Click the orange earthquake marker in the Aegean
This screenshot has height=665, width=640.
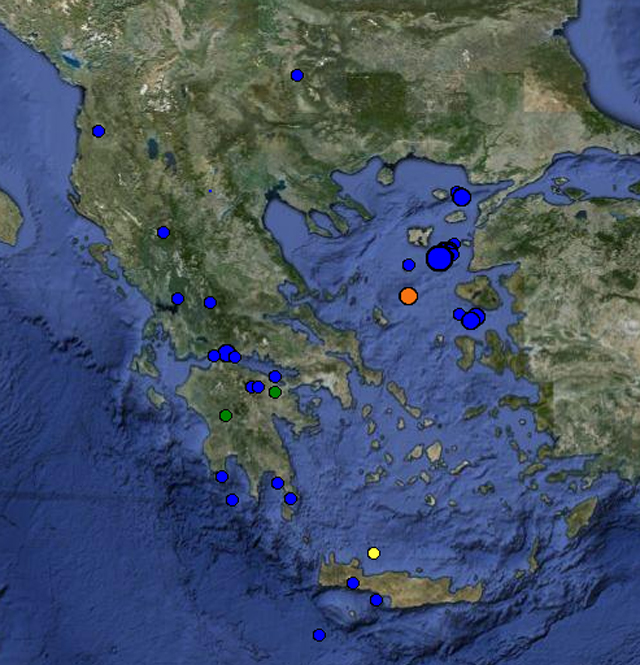click(408, 296)
